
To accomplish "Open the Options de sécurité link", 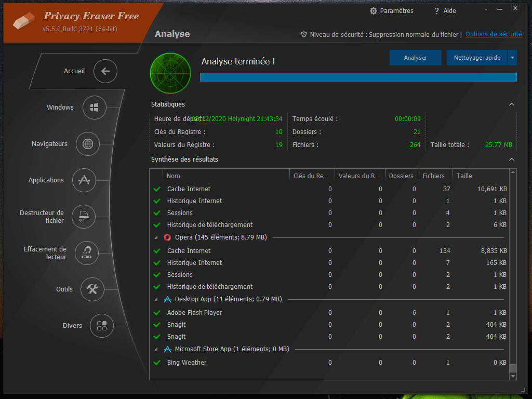I will pos(493,34).
